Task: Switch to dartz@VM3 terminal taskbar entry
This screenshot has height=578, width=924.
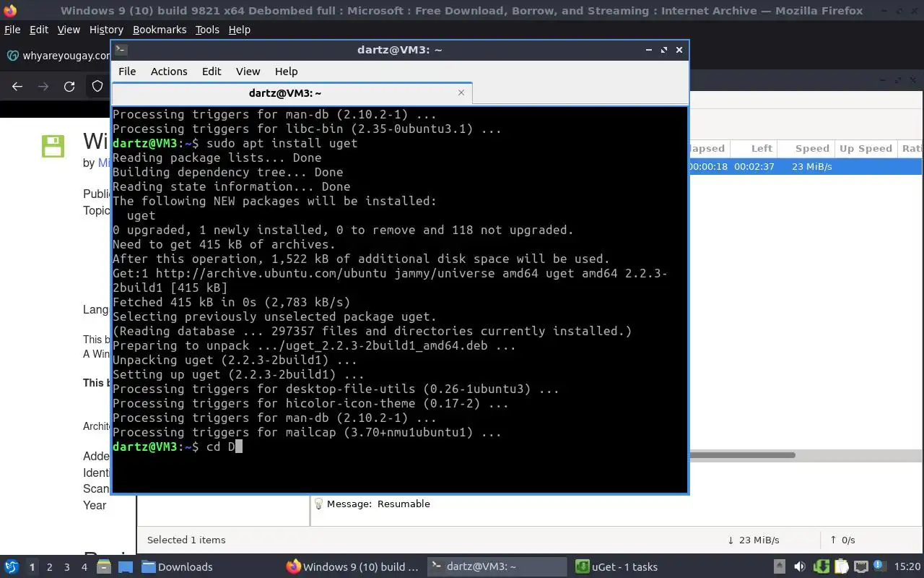Action: (497, 567)
